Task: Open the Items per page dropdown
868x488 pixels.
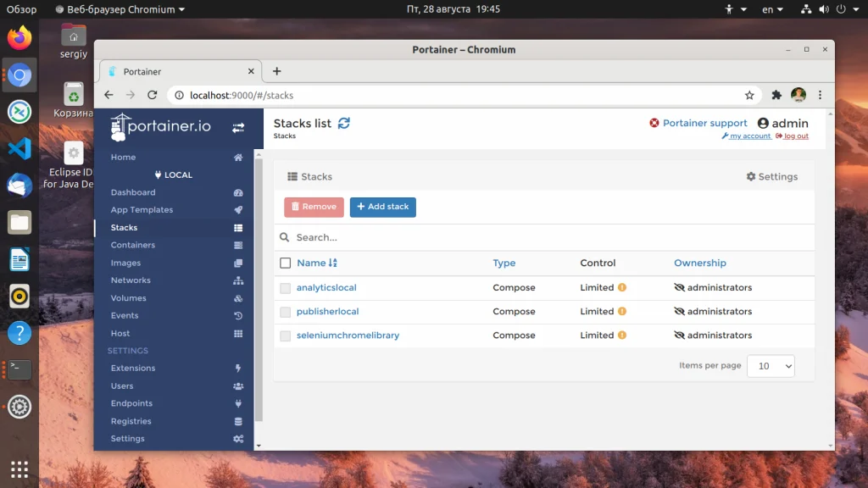Action: [x=771, y=366]
